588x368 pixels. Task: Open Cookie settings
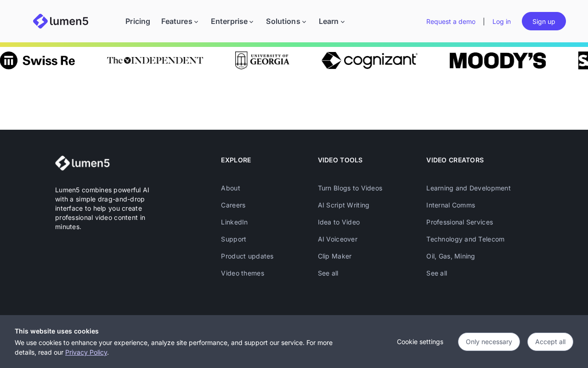tap(420, 342)
